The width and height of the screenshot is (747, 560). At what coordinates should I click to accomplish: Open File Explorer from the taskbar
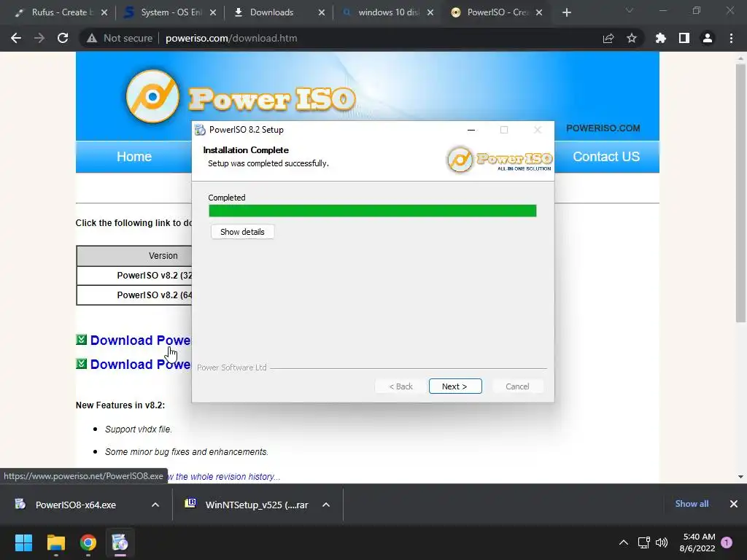coord(55,542)
